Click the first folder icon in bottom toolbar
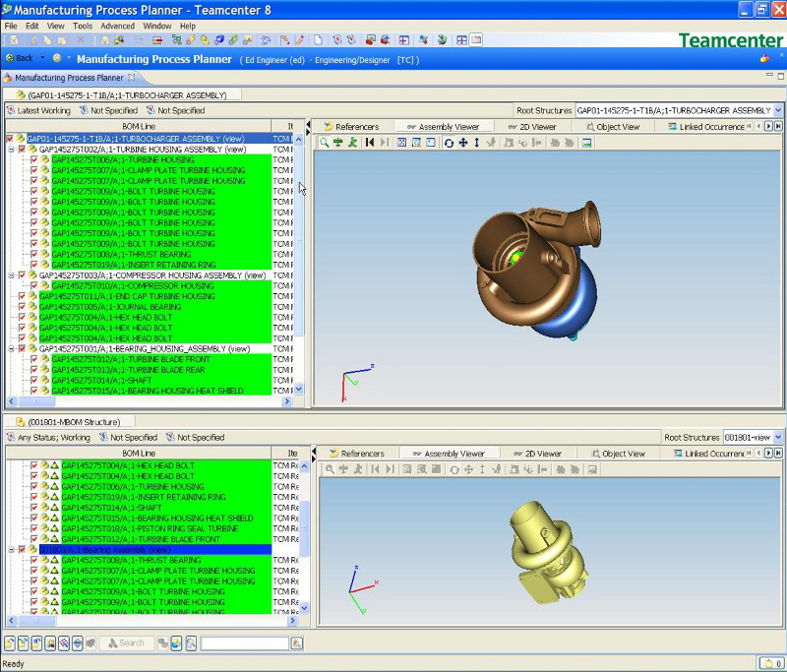This screenshot has height=672, width=787. coord(9,642)
